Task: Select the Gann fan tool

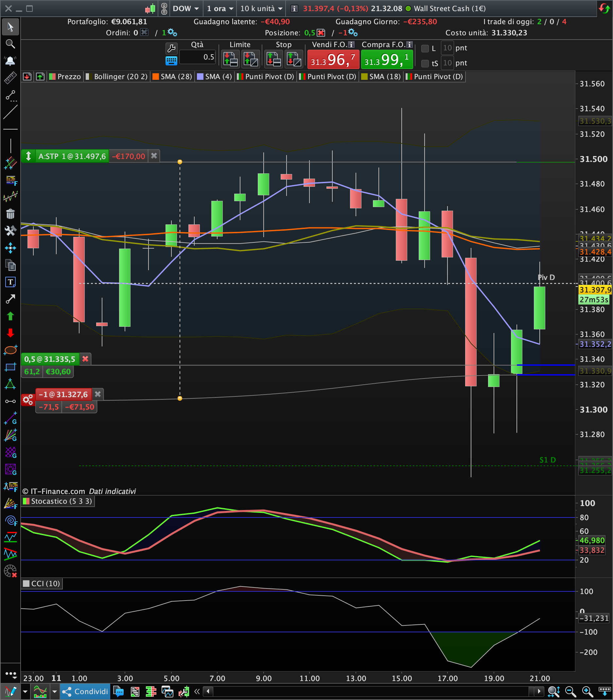Action: [x=10, y=435]
